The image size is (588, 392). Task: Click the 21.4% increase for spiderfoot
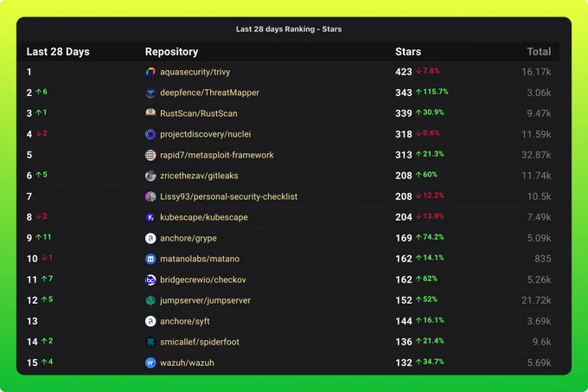point(430,341)
